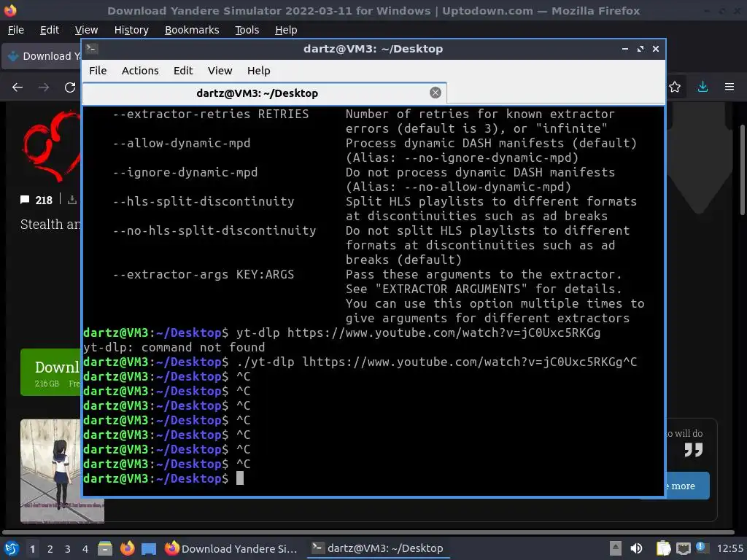This screenshot has width=747, height=560.
Task: Open the clipboard manager tray icon
Action: click(x=663, y=548)
